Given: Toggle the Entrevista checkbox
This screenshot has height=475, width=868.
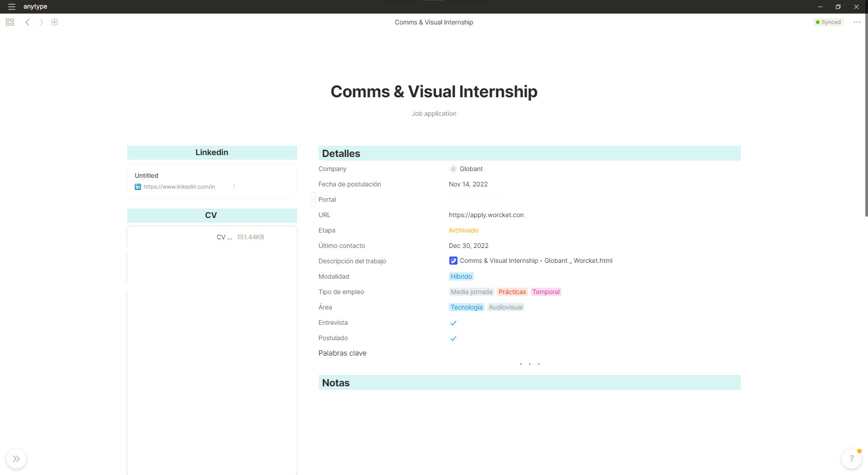Looking at the screenshot, I should (453, 323).
